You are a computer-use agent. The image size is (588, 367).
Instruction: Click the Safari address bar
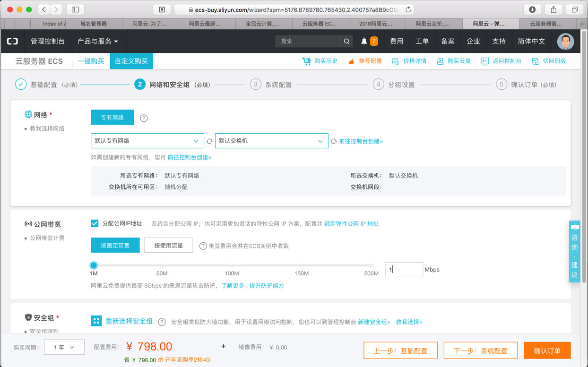293,9
